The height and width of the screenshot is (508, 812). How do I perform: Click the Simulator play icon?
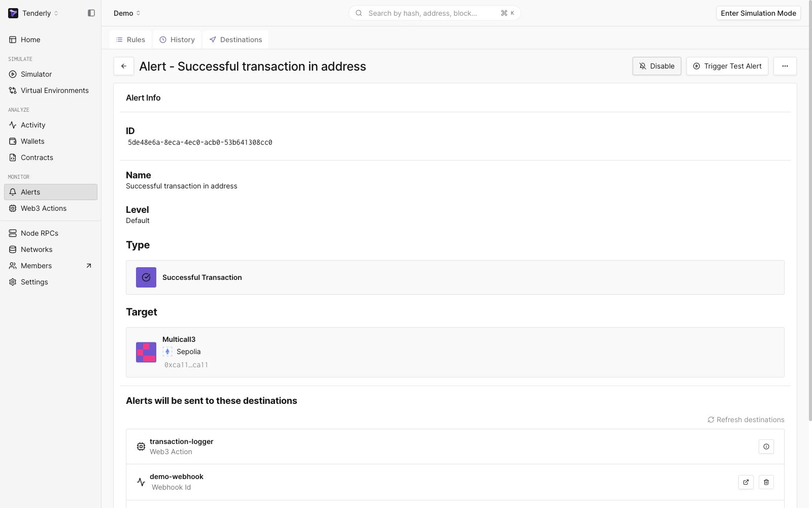point(13,74)
